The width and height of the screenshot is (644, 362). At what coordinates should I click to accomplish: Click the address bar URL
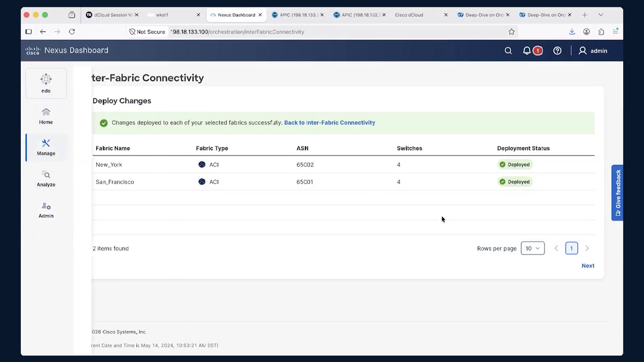[237, 32]
